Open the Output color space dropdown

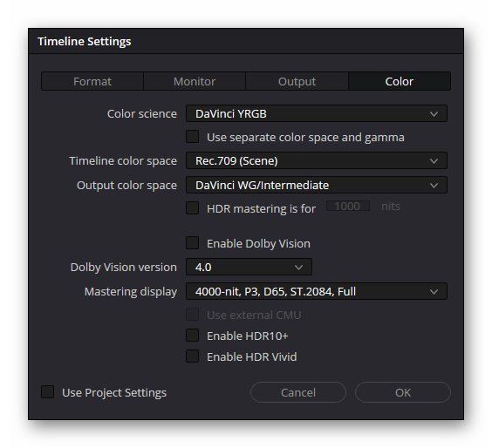317,185
